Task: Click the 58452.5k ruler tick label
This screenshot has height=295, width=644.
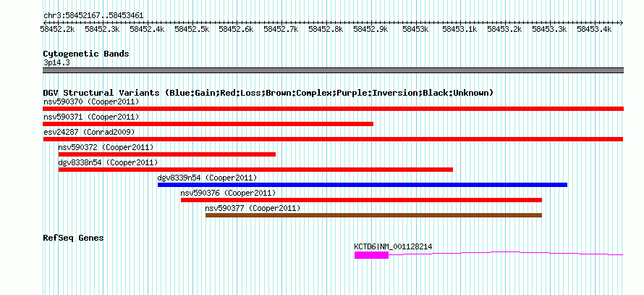Action: point(192,29)
